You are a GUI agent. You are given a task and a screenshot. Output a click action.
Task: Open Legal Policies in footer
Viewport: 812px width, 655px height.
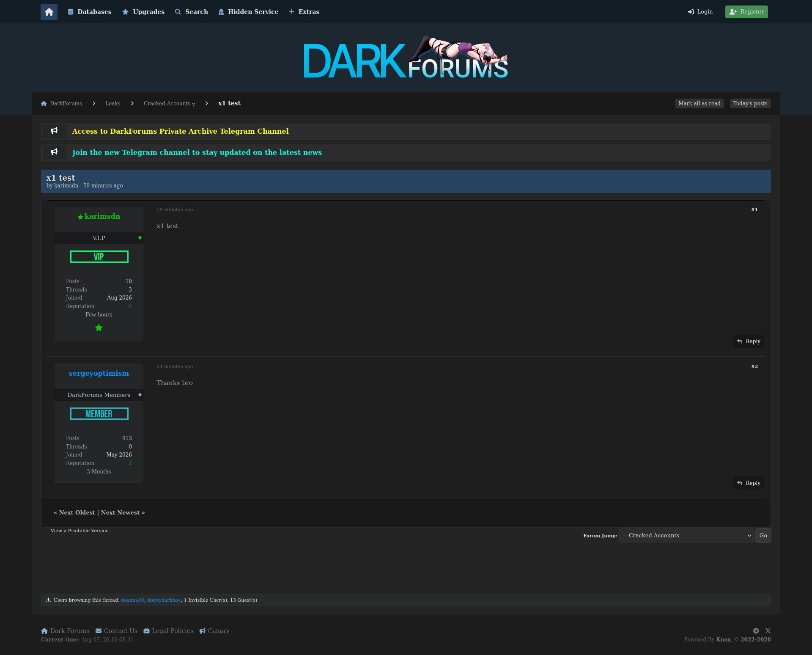tap(168, 631)
